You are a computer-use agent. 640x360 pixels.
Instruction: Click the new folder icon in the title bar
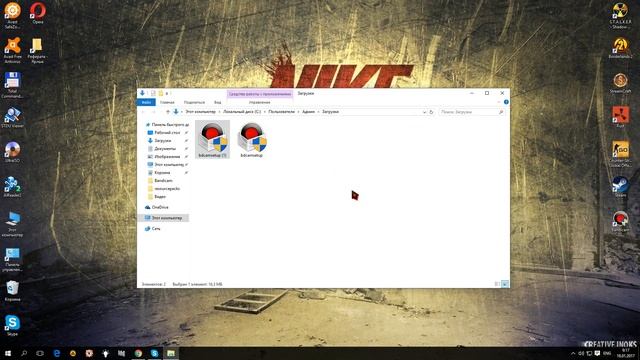[x=161, y=93]
